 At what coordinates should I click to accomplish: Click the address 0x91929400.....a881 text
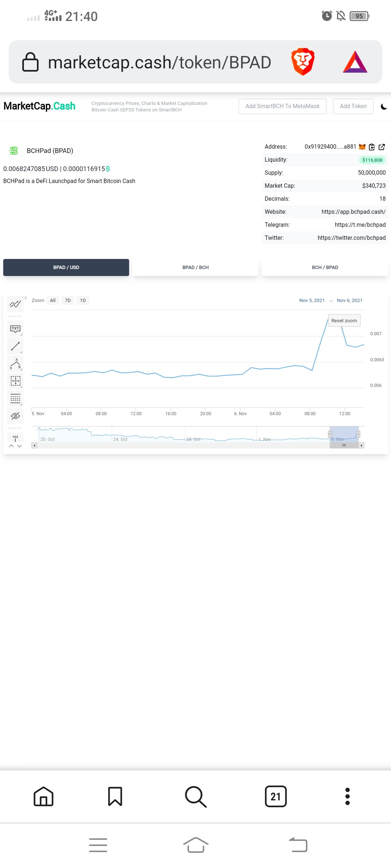[331, 147]
